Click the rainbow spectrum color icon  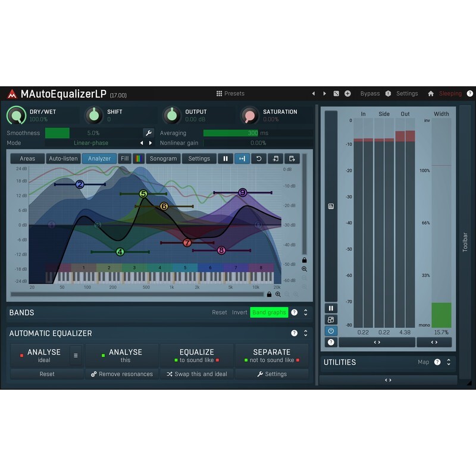tap(139, 158)
